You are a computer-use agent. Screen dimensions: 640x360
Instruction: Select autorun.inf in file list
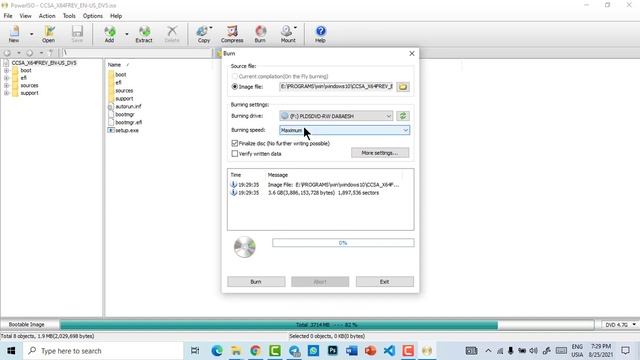tap(124, 107)
